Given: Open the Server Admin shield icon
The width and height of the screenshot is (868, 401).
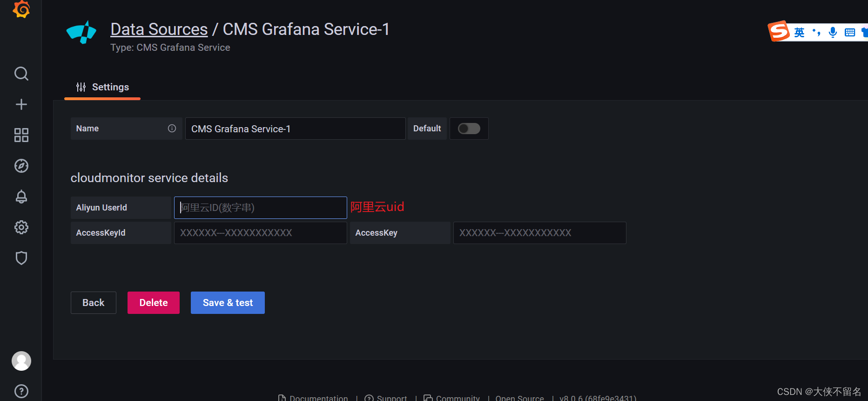Looking at the screenshot, I should click(x=21, y=258).
